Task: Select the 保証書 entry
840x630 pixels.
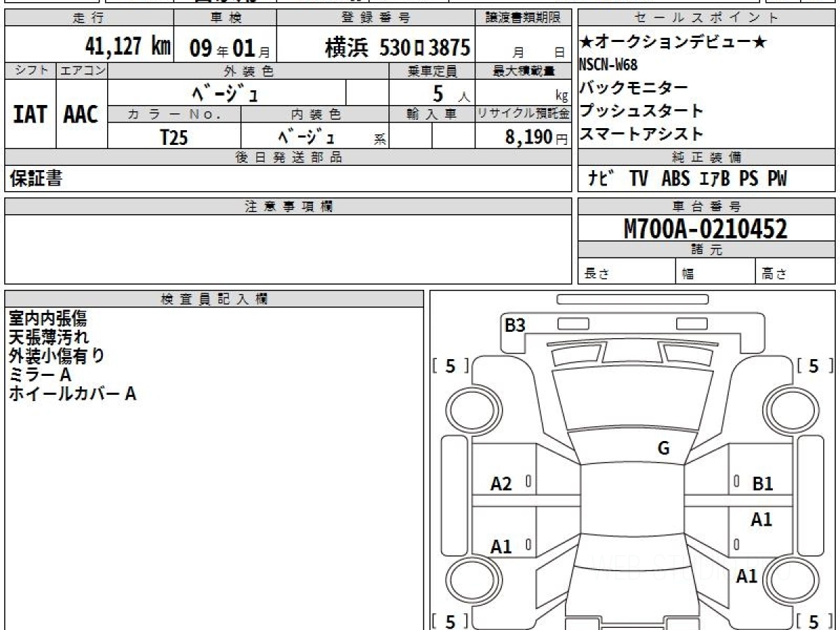Action: pyautogui.click(x=35, y=178)
